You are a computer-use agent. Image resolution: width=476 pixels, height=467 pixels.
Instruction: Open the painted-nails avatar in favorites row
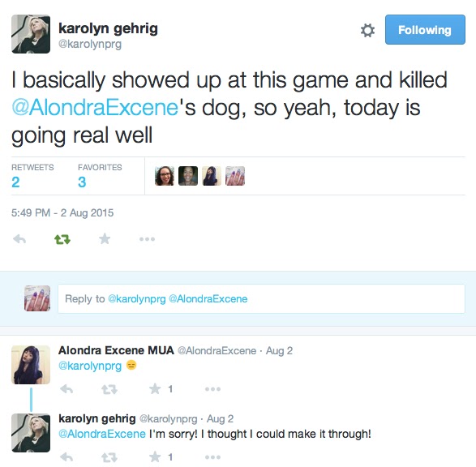(235, 176)
